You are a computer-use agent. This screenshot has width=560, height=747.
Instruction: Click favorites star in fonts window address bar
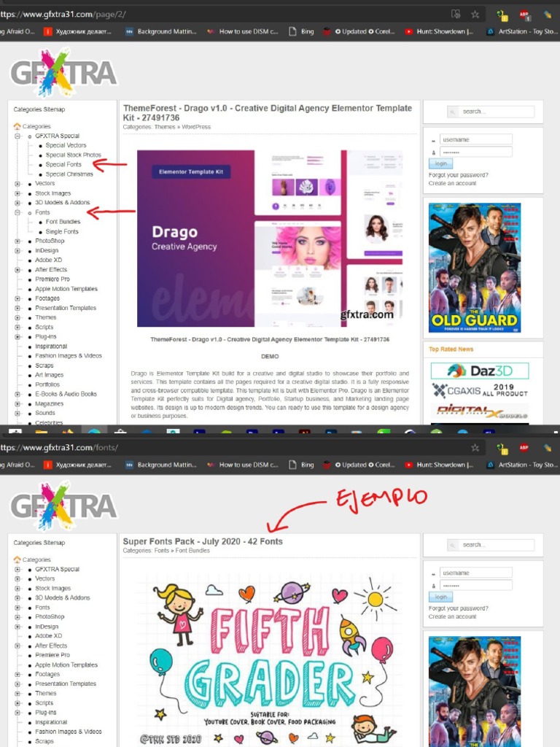pos(475,447)
